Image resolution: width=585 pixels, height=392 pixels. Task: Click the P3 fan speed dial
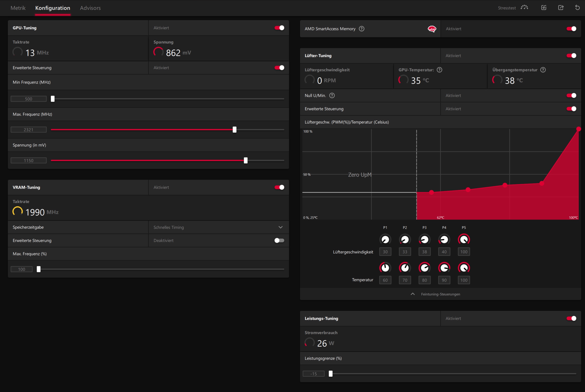[x=425, y=239]
